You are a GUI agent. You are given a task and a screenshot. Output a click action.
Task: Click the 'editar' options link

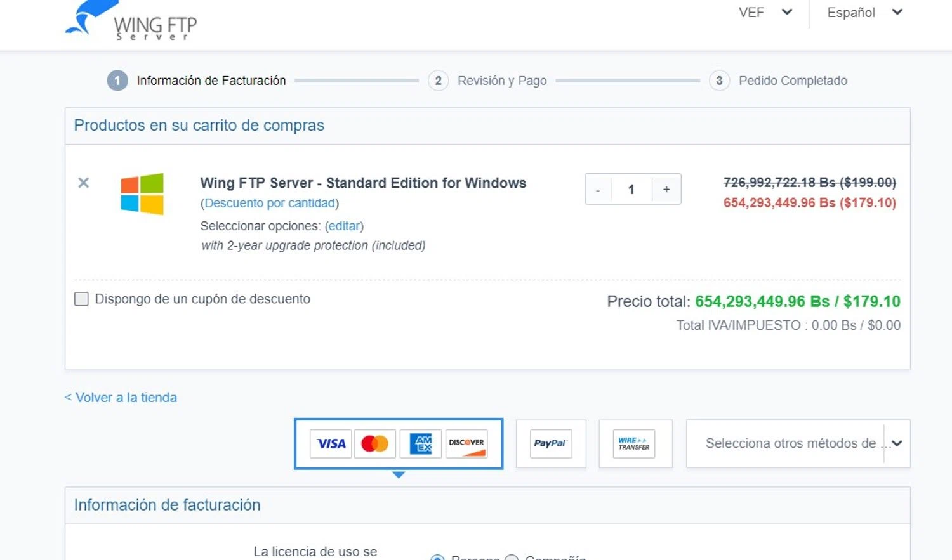click(x=344, y=226)
